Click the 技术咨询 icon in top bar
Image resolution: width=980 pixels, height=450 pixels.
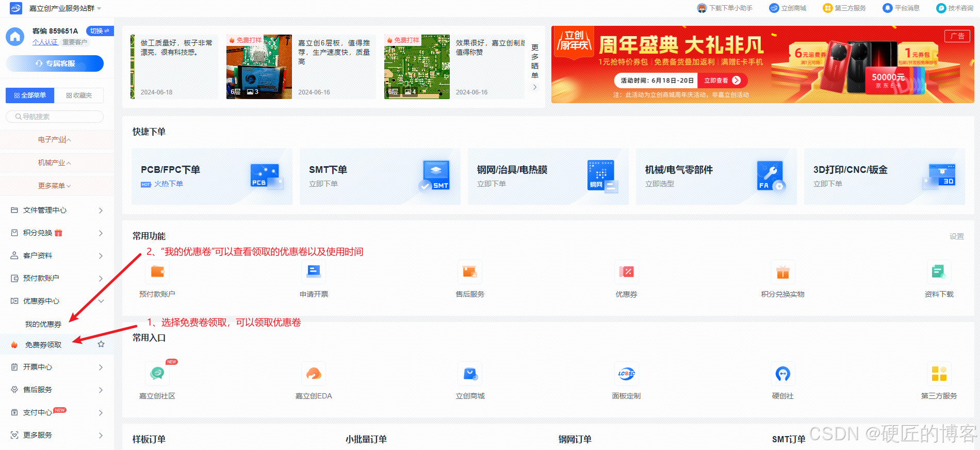[941, 8]
